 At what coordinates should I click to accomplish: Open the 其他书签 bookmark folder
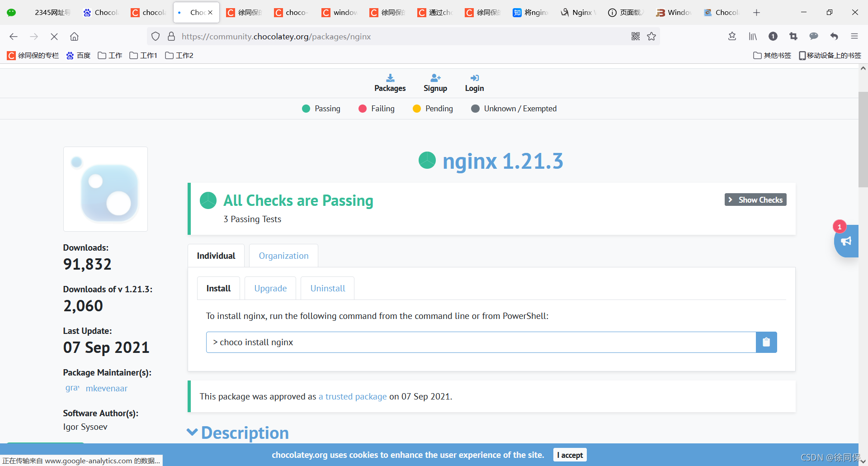click(x=772, y=56)
